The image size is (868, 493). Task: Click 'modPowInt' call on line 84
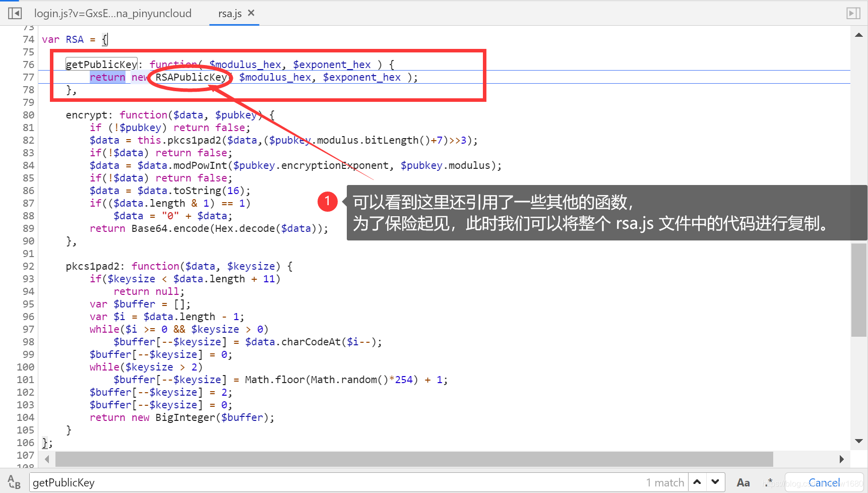[200, 165]
